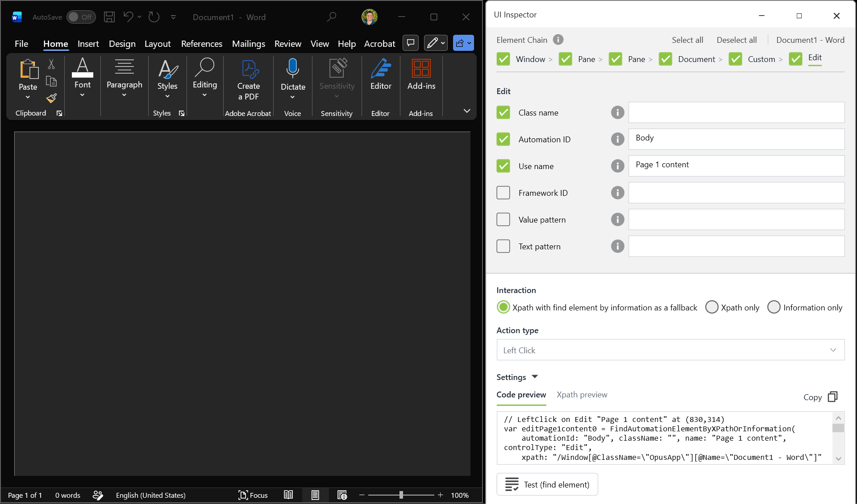Click the Copy code icon in UI Inspector
857x504 pixels.
click(832, 397)
